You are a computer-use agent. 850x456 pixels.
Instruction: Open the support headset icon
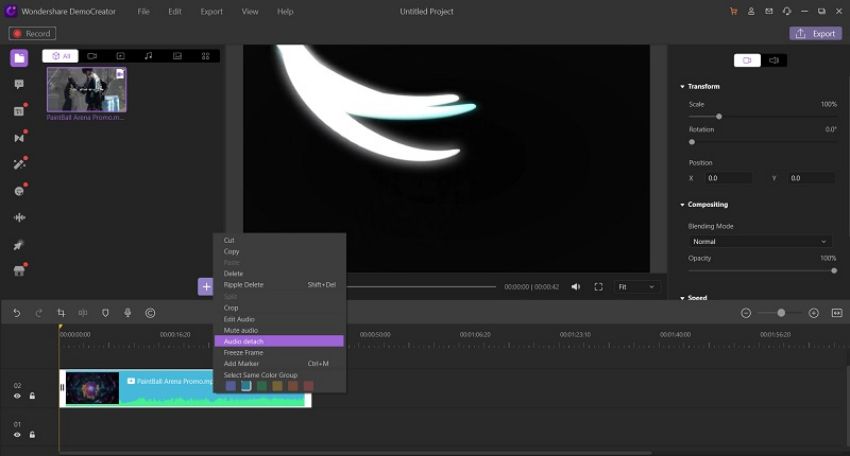point(787,11)
